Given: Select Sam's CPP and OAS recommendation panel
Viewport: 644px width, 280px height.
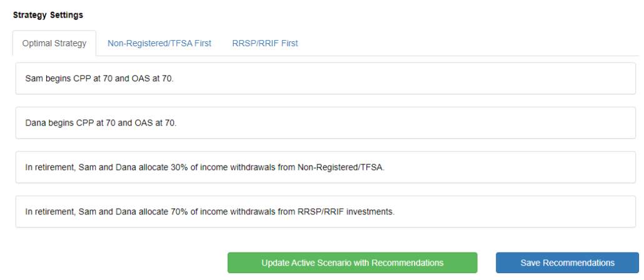Looking at the screenshot, I should [325, 79].
